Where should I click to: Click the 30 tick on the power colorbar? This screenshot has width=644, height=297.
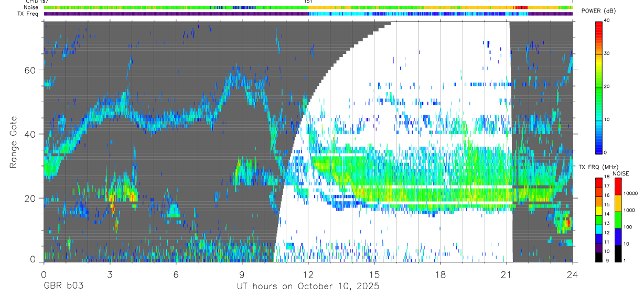pos(606,53)
